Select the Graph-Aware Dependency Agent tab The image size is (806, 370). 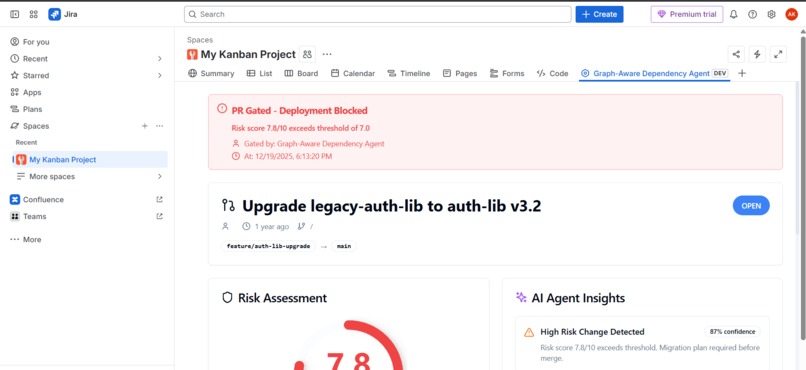point(654,73)
